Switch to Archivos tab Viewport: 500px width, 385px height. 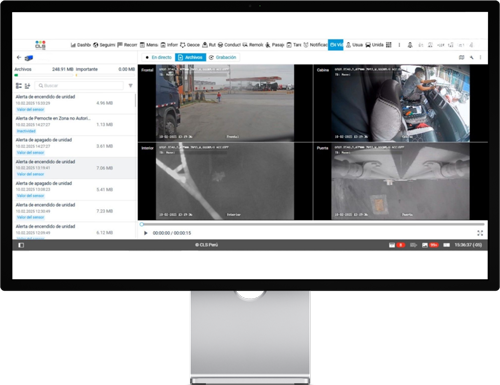[x=190, y=57]
